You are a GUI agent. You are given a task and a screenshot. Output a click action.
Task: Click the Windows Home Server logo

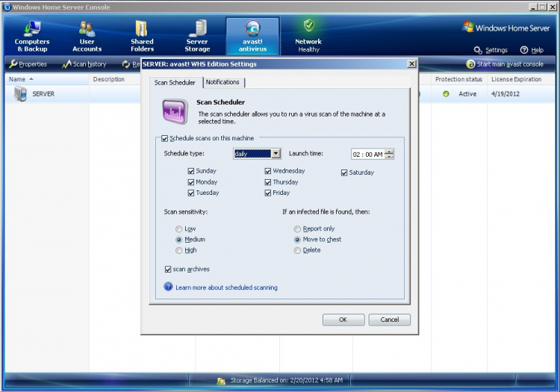tap(506, 28)
